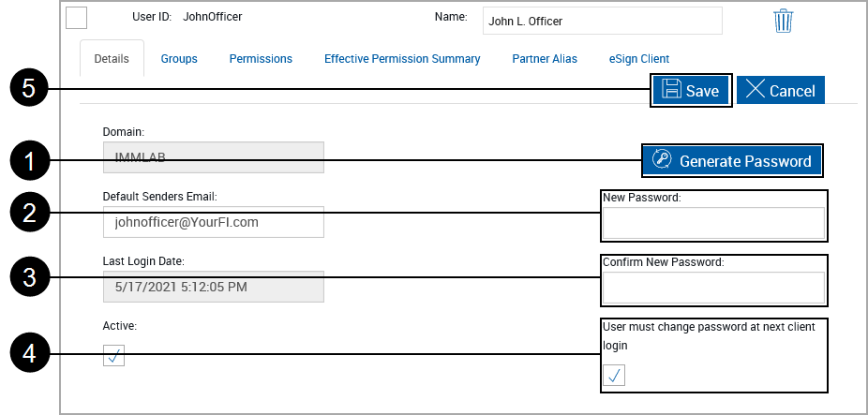Click the Name field with John L. Officer
This screenshot has width=868, height=415.
click(602, 21)
